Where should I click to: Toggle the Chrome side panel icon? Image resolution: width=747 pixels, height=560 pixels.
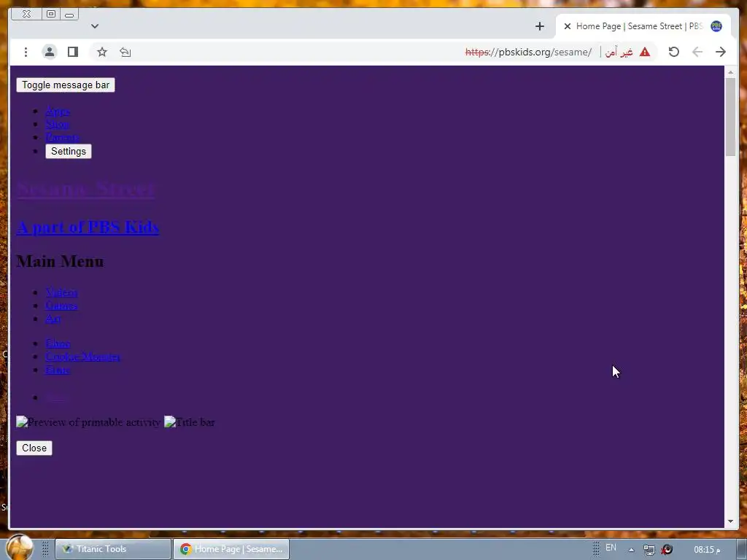73,52
